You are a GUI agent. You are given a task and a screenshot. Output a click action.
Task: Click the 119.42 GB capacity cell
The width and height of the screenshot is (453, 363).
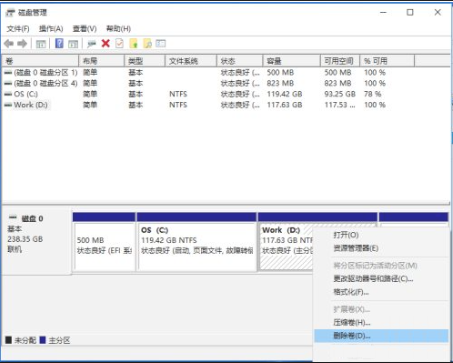click(284, 94)
